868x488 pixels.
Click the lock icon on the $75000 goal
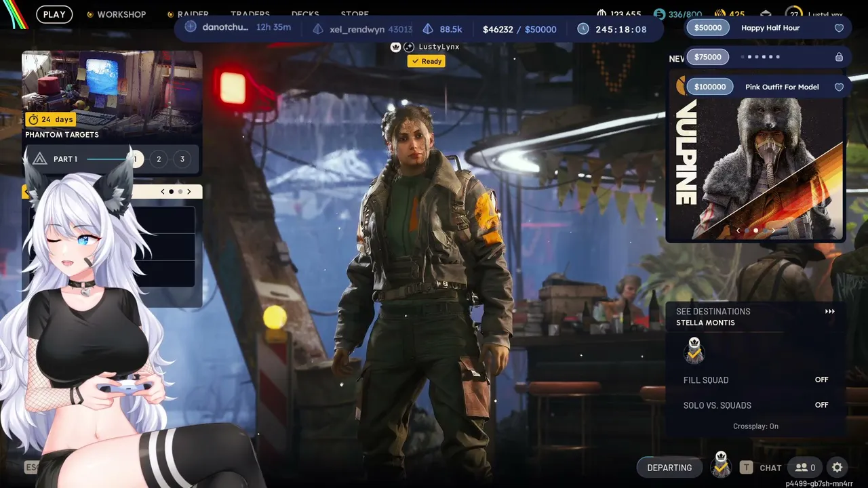839,58
